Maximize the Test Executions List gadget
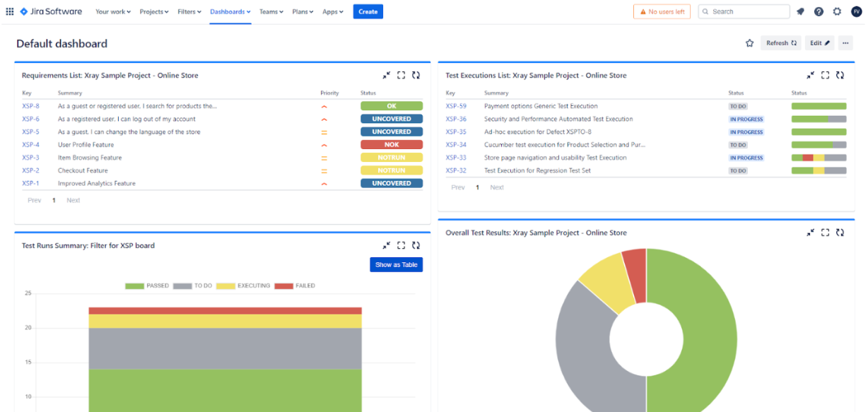 pyautogui.click(x=825, y=75)
